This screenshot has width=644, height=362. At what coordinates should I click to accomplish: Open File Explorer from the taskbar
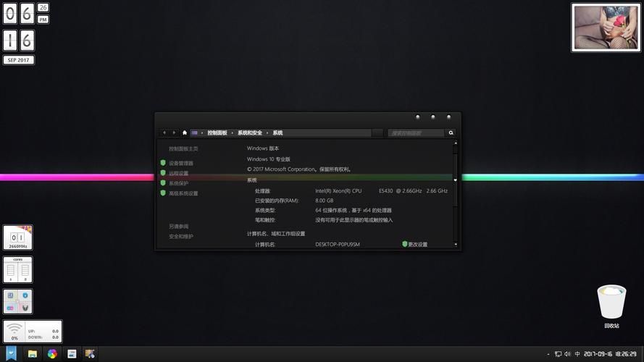tap(33, 354)
